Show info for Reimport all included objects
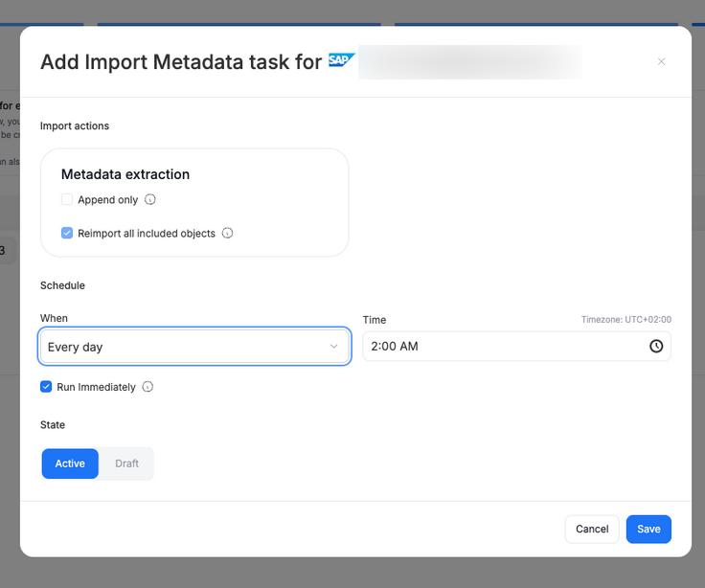The image size is (705, 588). 228,233
